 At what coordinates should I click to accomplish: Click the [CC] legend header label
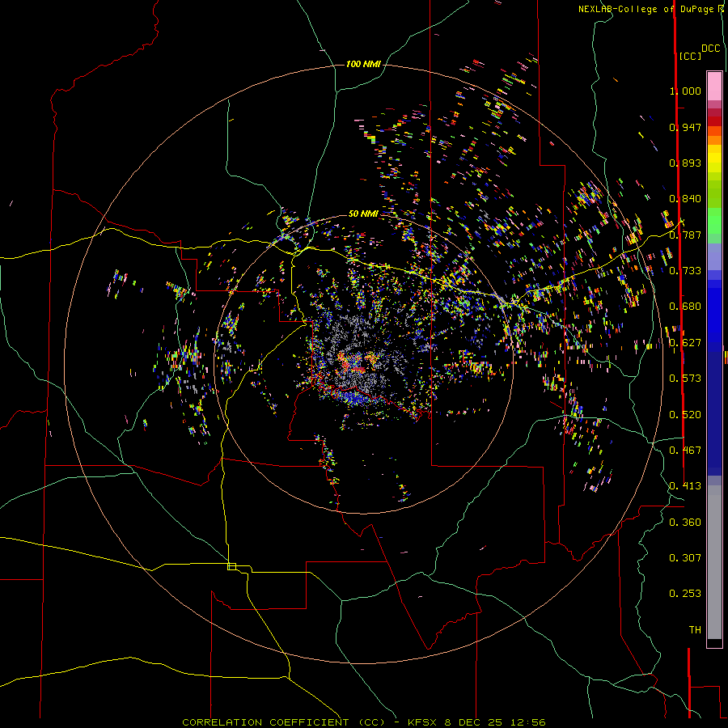point(691,57)
